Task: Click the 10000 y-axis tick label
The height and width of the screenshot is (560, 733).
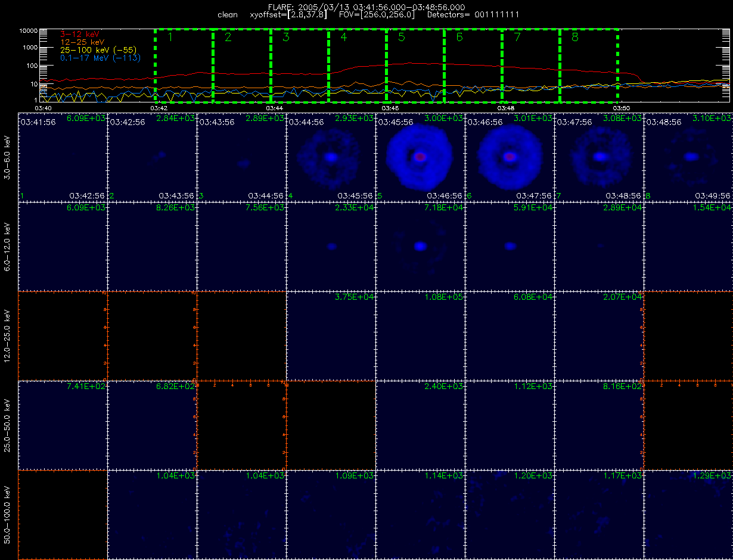Action: click(28, 30)
